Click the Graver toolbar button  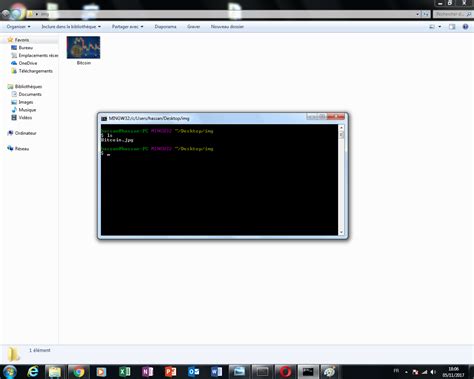point(194,26)
